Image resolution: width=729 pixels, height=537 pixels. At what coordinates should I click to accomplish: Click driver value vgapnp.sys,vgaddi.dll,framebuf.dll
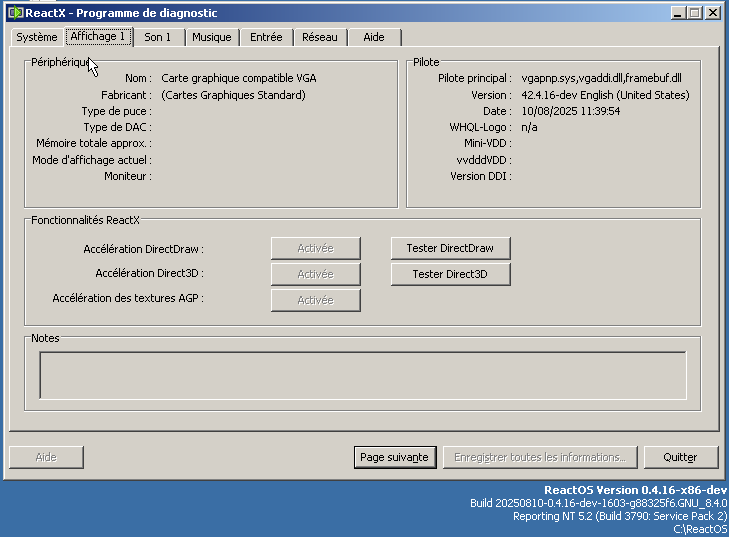(x=602, y=78)
